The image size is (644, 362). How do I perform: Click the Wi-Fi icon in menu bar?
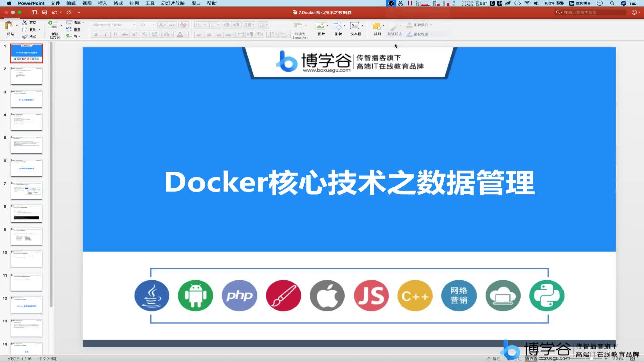tap(527, 3)
